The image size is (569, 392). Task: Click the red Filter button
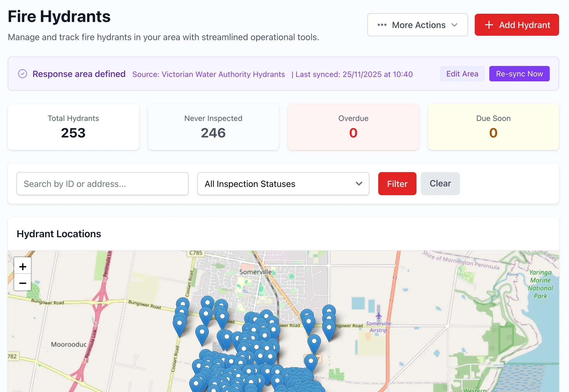click(x=397, y=184)
